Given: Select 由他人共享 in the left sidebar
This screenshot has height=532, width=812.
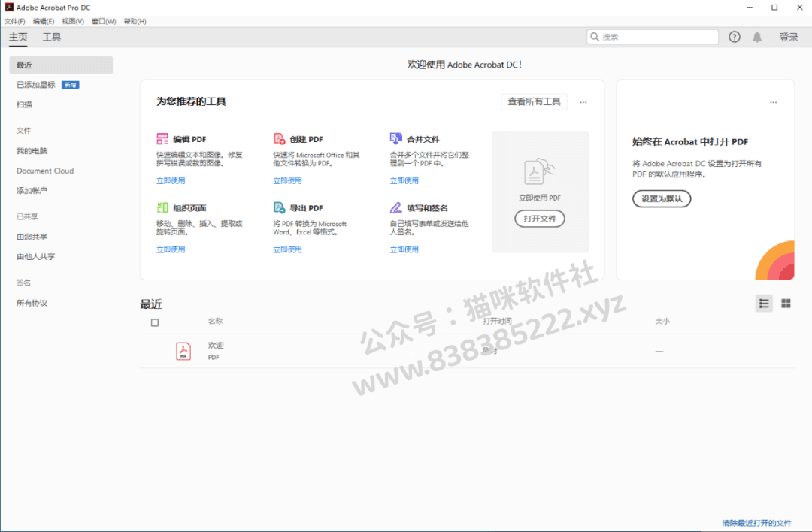Looking at the screenshot, I should coord(36,257).
